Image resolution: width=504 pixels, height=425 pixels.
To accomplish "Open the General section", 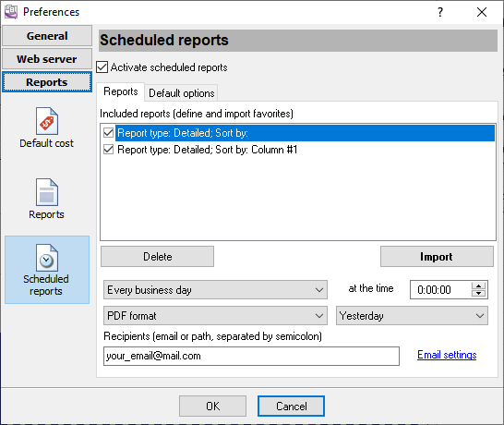I will (47, 36).
